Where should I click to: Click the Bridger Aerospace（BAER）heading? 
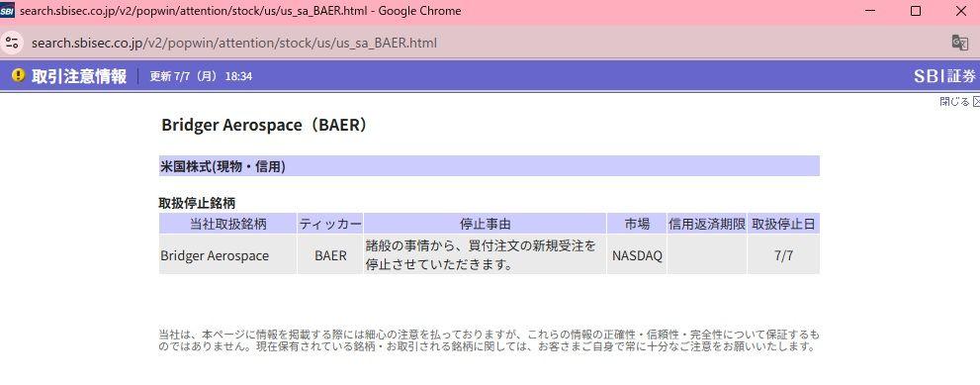click(x=264, y=125)
